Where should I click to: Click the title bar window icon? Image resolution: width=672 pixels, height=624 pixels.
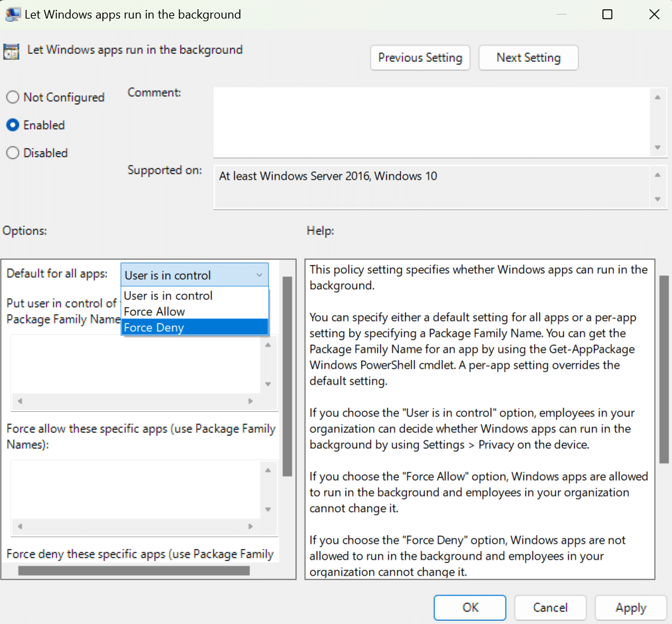13,14
